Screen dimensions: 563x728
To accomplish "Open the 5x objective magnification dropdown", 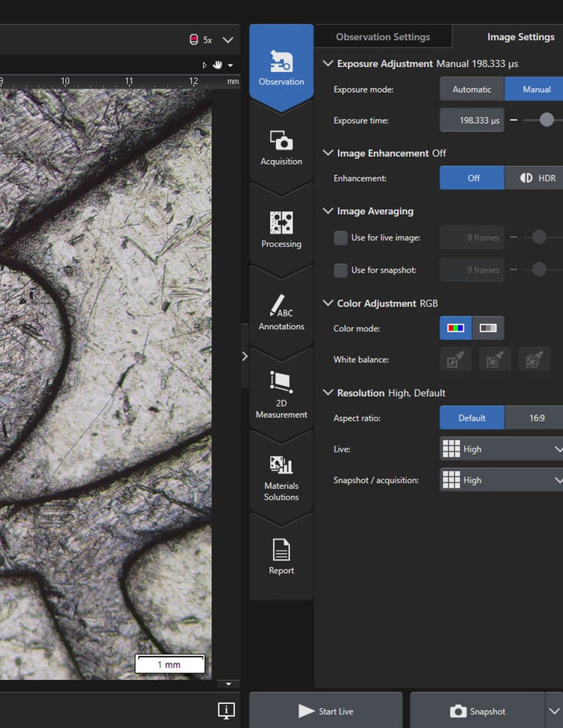I will (228, 40).
